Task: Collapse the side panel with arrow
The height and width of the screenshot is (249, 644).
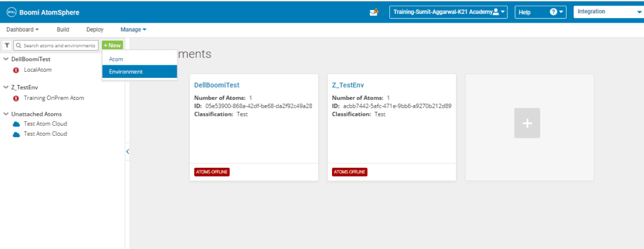Action: click(x=127, y=152)
